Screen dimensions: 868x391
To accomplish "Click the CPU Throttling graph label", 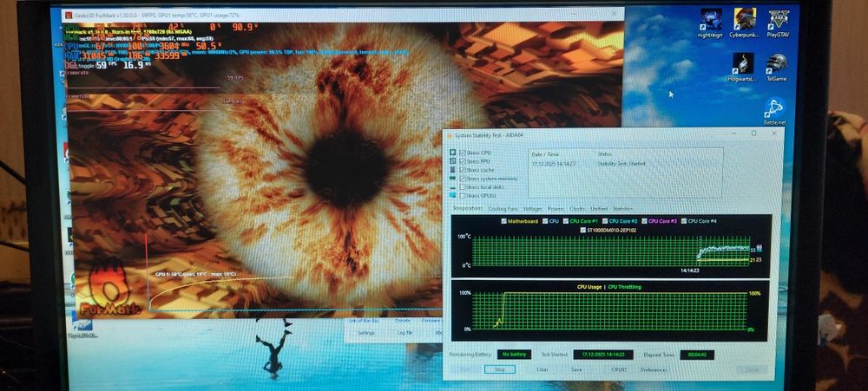I will click(x=624, y=287).
